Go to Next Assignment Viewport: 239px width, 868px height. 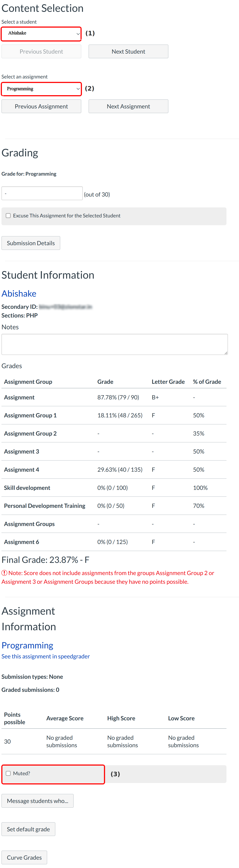click(x=128, y=106)
